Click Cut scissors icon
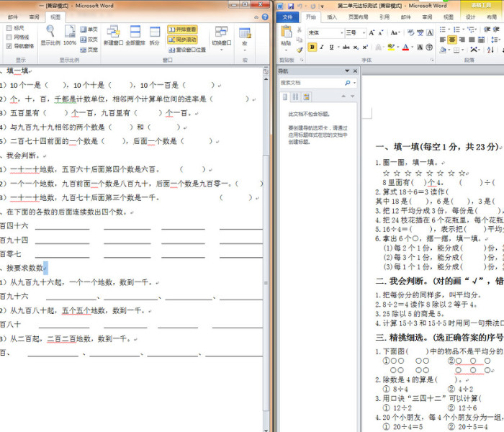The height and width of the screenshot is (432, 504). pyautogui.click(x=300, y=30)
